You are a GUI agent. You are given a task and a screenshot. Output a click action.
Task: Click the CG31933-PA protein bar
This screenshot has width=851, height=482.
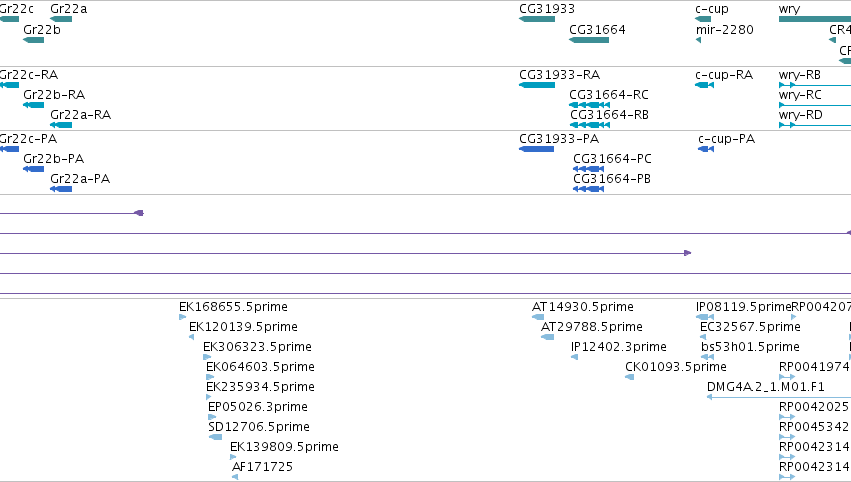(536, 149)
